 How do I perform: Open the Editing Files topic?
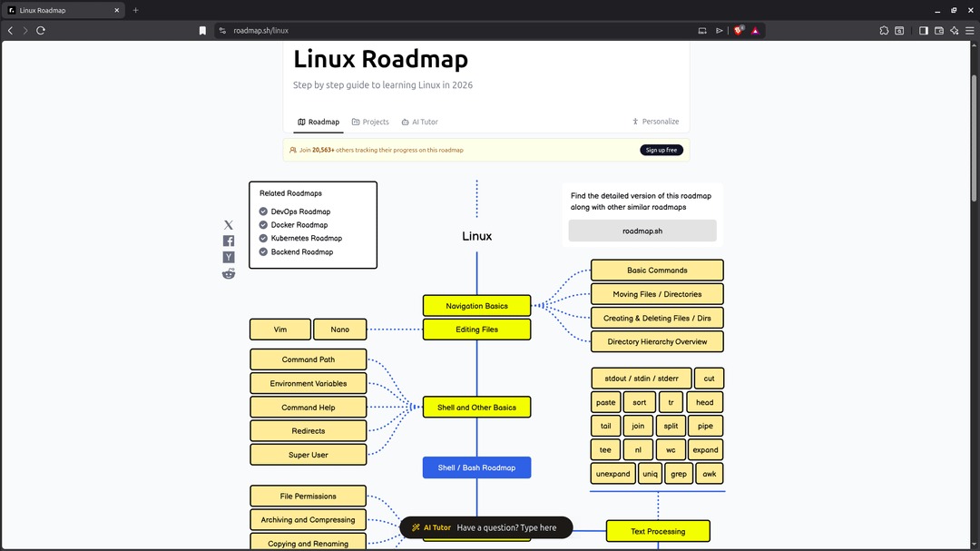(x=477, y=330)
